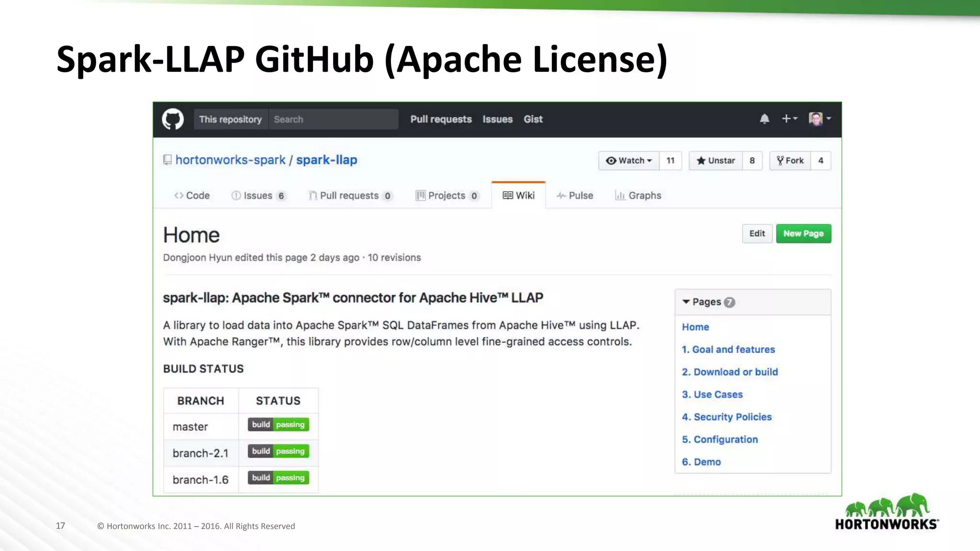The height and width of the screenshot is (551, 980).
Task: Select the master branch cell
Action: [201, 427]
